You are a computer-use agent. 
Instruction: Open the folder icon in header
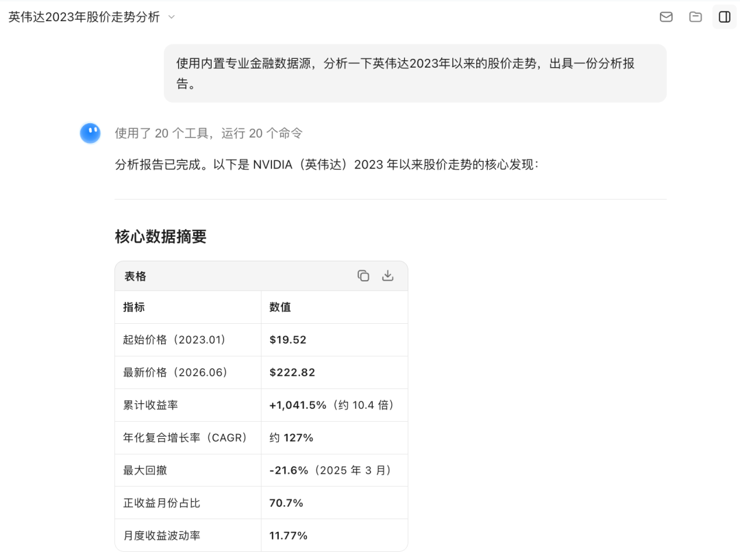click(x=695, y=17)
